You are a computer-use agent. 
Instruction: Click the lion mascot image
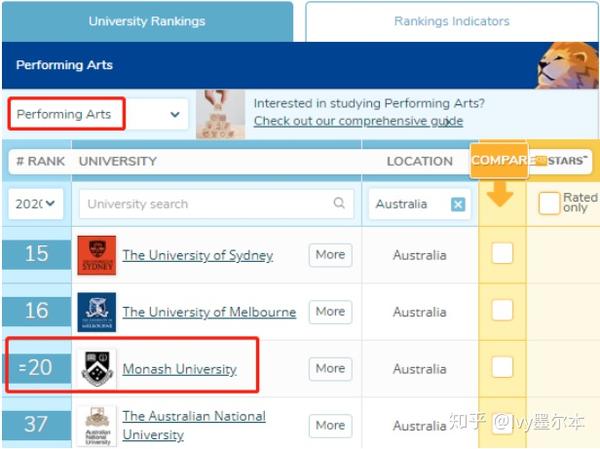[x=568, y=65]
